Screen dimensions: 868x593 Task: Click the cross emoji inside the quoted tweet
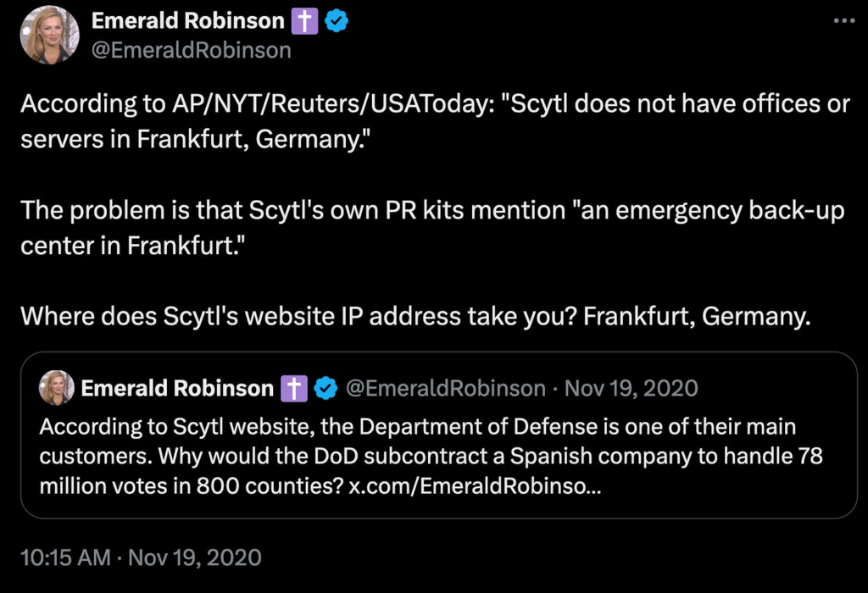tap(293, 389)
